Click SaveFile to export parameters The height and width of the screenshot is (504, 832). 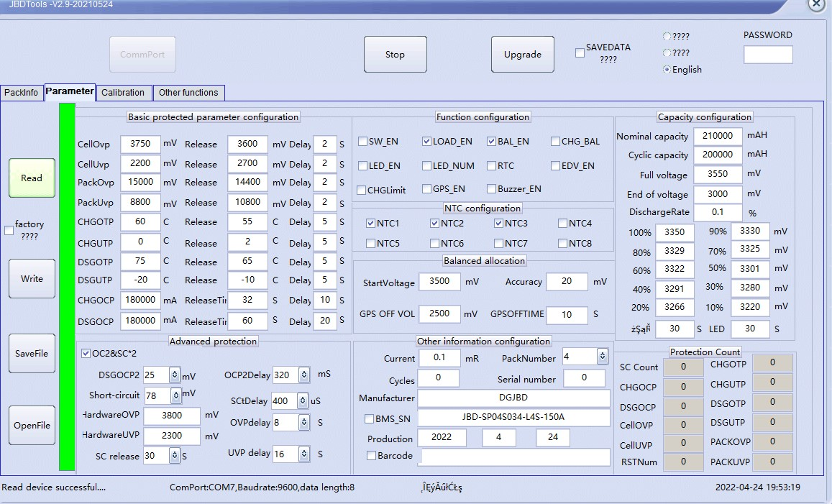pyautogui.click(x=32, y=353)
